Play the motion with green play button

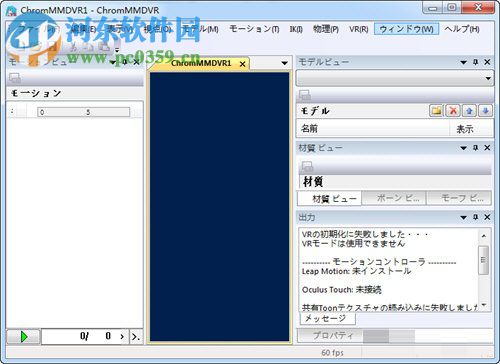[x=24, y=336]
